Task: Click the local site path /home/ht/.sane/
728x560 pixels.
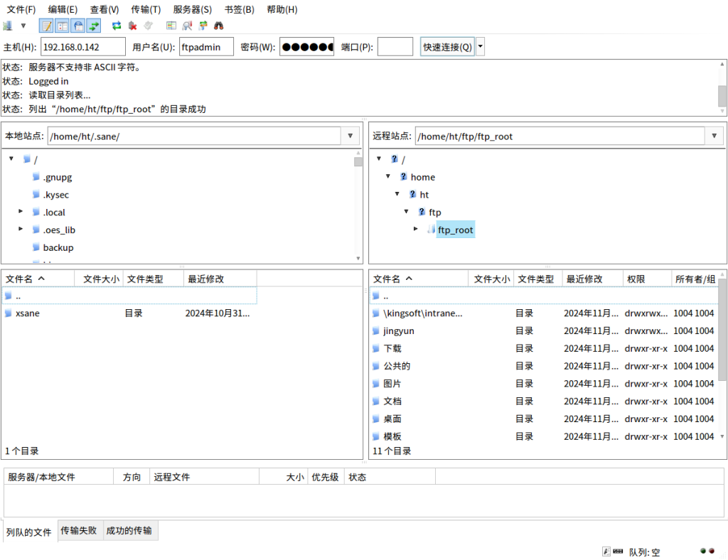Action: tap(194, 136)
